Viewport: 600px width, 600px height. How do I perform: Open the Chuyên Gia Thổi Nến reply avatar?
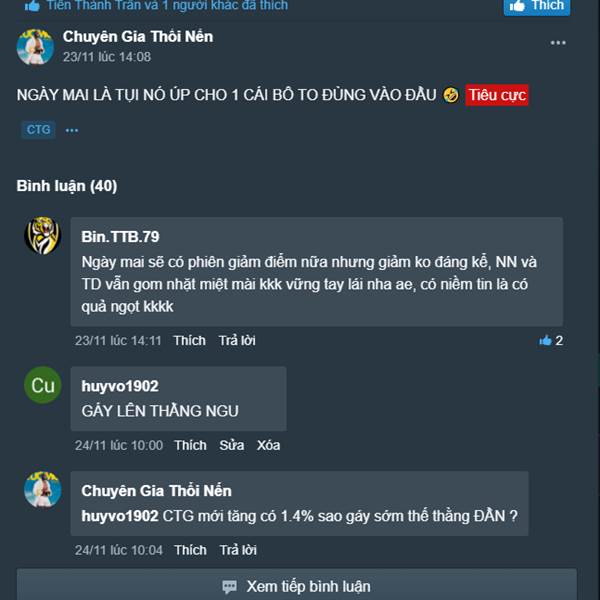(x=42, y=489)
